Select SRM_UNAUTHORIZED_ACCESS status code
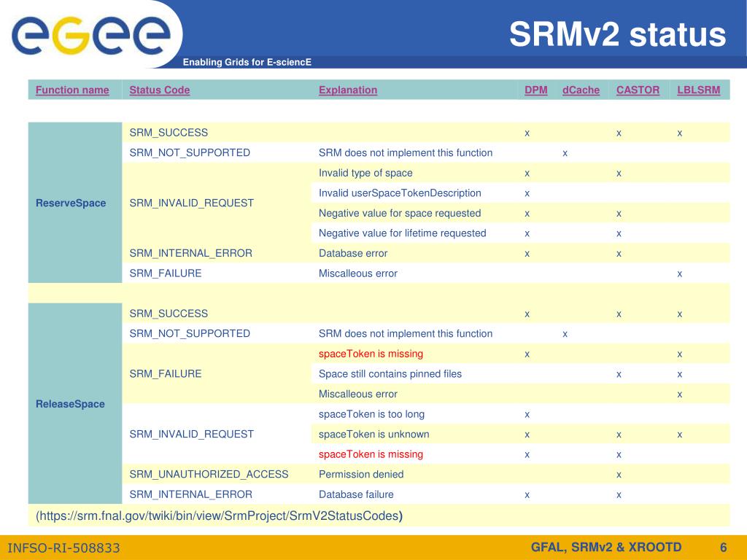747x560 pixels. (209, 474)
